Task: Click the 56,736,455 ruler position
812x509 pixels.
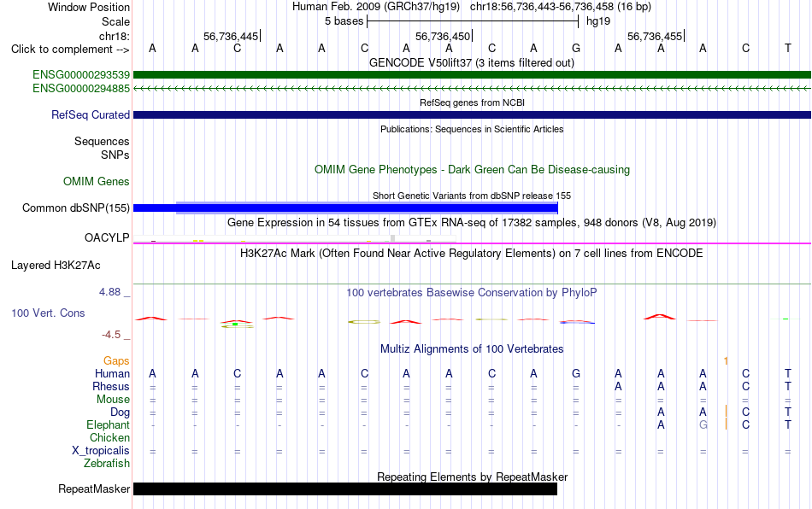Action: point(655,37)
